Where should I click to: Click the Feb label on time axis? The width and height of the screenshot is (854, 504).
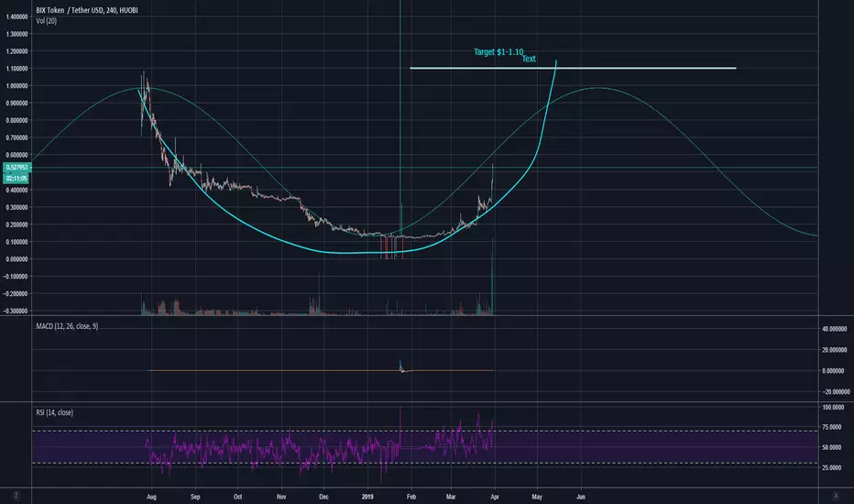[x=411, y=497]
